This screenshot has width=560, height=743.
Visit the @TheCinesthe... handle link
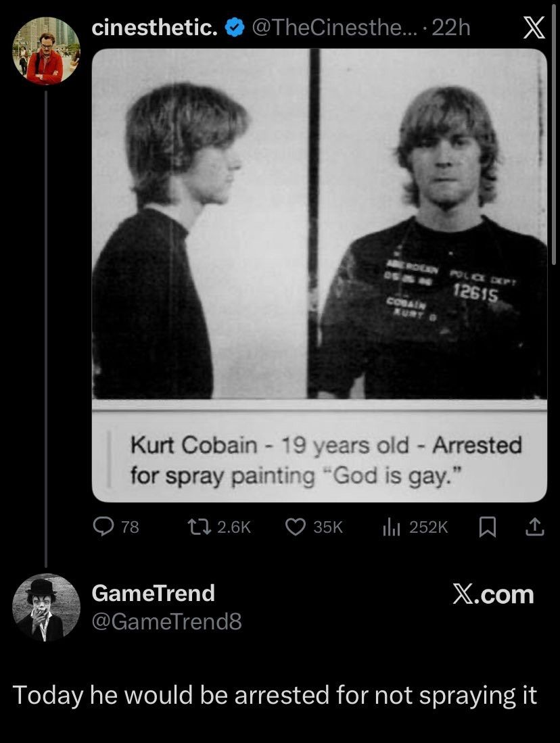point(335,28)
